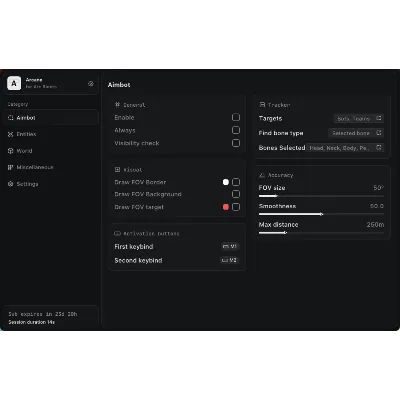Click the Miscellaneous icon in the sidebar

point(10,167)
